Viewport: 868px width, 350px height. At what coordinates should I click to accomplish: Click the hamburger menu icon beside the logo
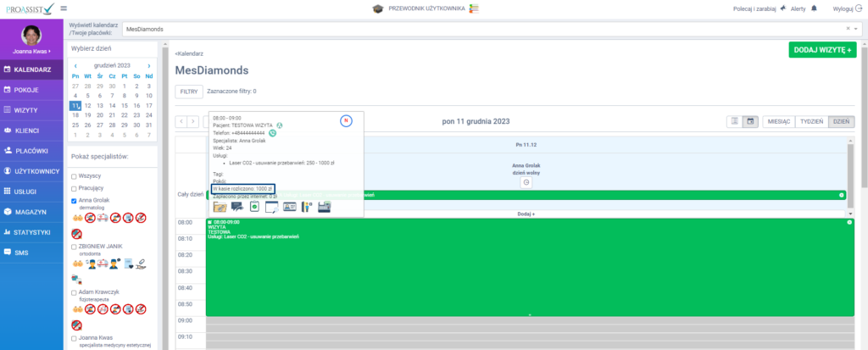(64, 8)
